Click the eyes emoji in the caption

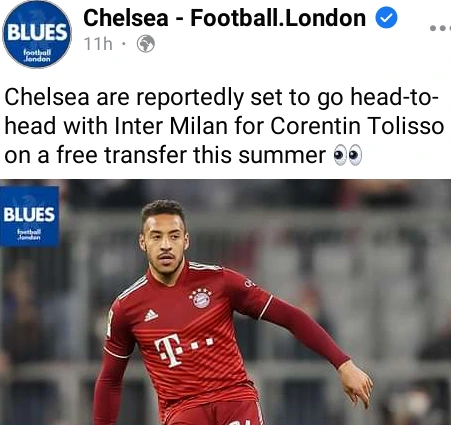click(348, 156)
